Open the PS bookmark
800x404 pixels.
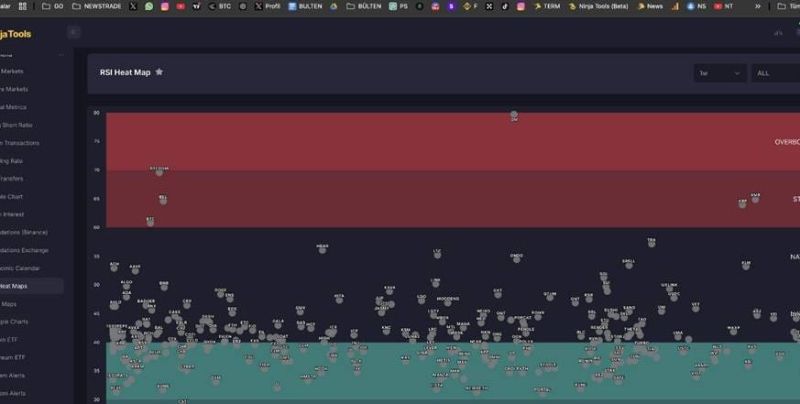[398, 6]
